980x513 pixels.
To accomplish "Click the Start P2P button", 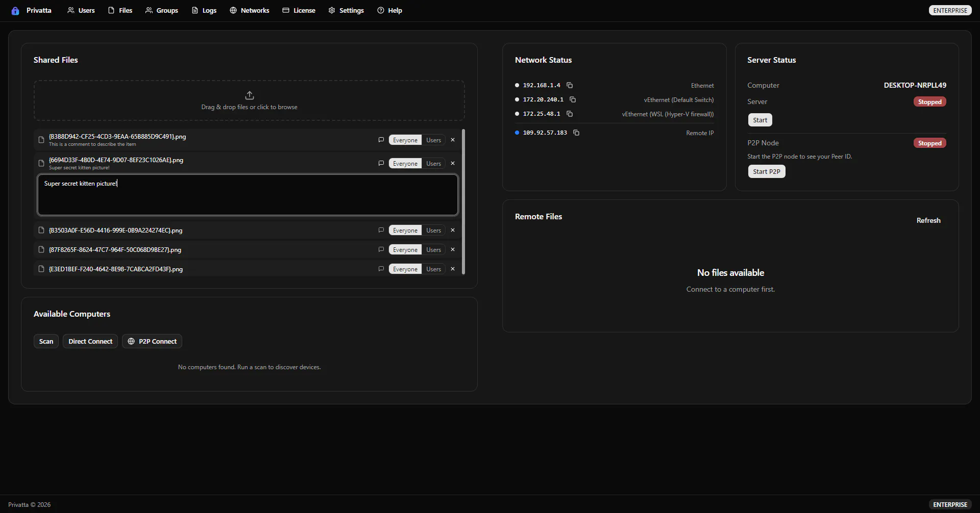I will (x=767, y=171).
